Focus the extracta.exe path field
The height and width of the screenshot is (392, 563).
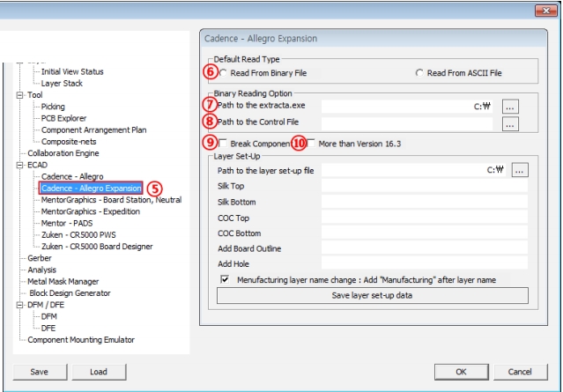point(407,107)
